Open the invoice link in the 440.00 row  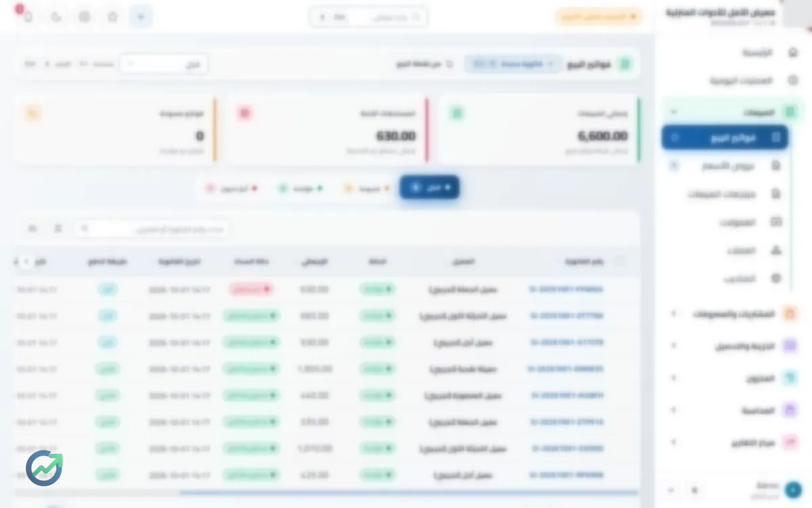point(567,396)
